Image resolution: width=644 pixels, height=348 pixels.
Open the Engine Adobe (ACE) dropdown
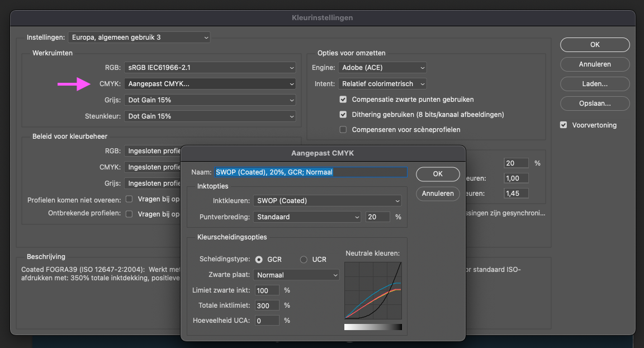coord(382,68)
